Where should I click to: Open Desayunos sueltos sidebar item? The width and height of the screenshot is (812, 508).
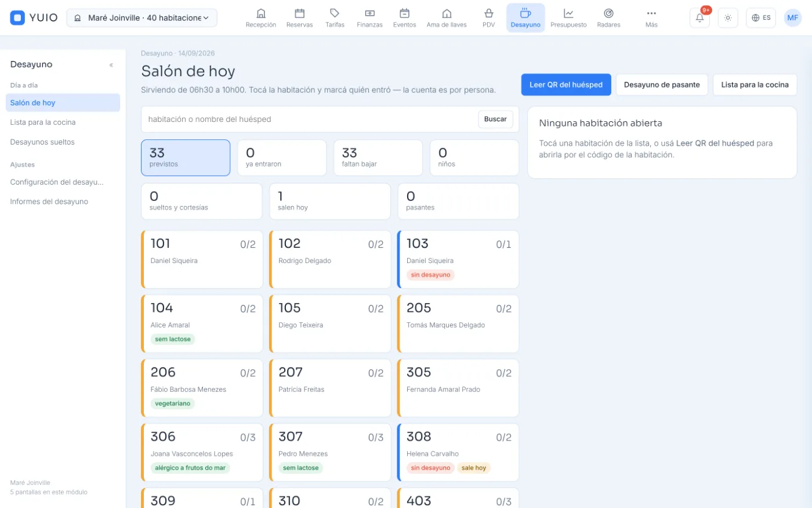63,142
